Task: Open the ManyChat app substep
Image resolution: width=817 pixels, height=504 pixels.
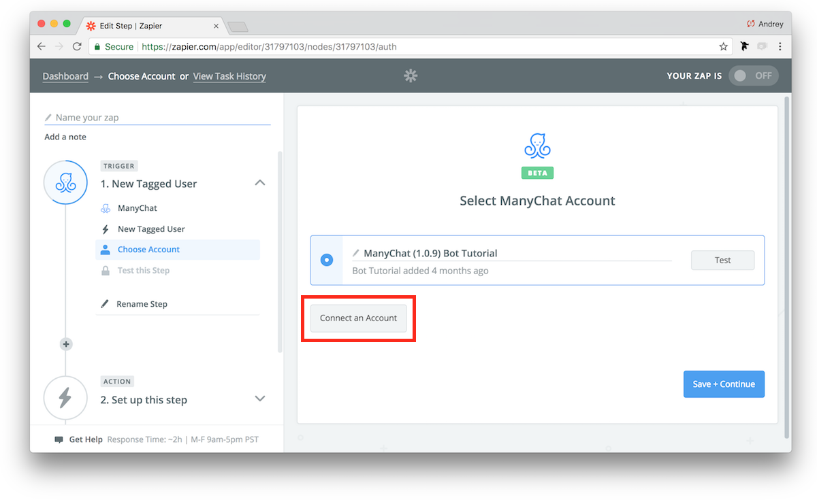Action: click(x=138, y=208)
